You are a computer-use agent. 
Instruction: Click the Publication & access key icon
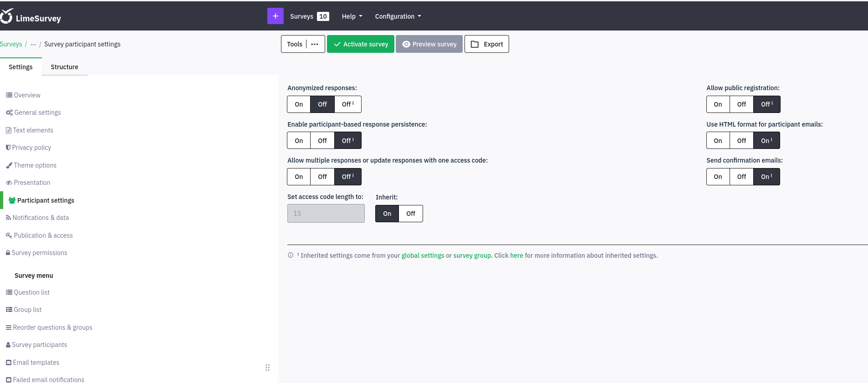(9, 235)
